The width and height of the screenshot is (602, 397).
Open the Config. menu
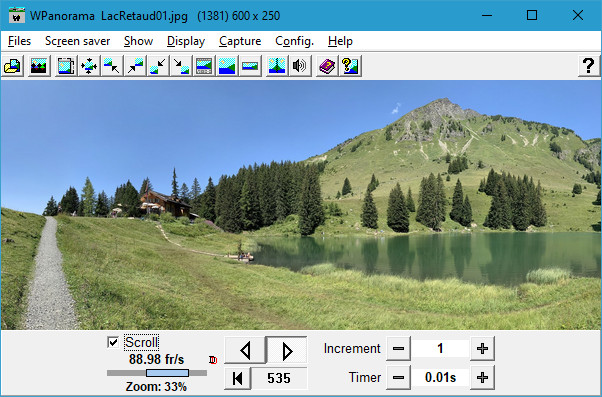click(x=294, y=41)
